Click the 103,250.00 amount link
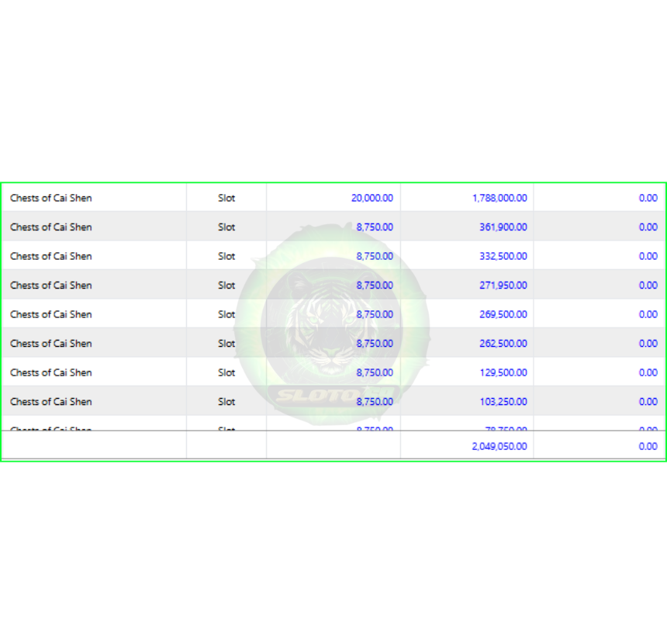Viewport: 667px width, 644px height. (503, 402)
